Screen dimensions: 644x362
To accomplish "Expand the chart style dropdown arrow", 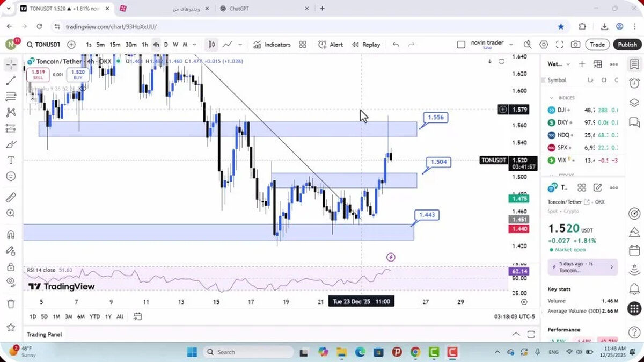I will pyautogui.click(x=240, y=45).
